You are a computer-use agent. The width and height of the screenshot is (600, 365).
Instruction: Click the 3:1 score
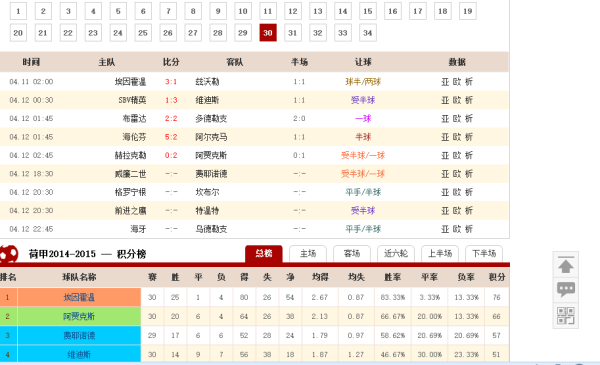point(171,81)
